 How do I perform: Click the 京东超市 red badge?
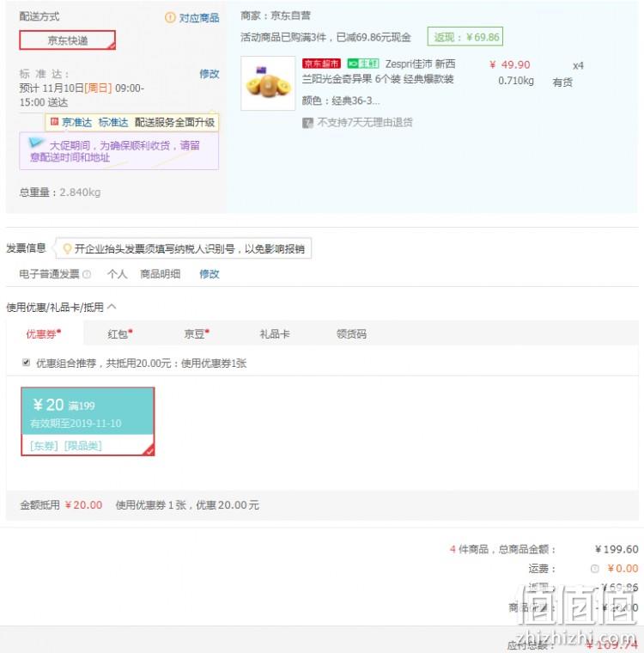321,64
